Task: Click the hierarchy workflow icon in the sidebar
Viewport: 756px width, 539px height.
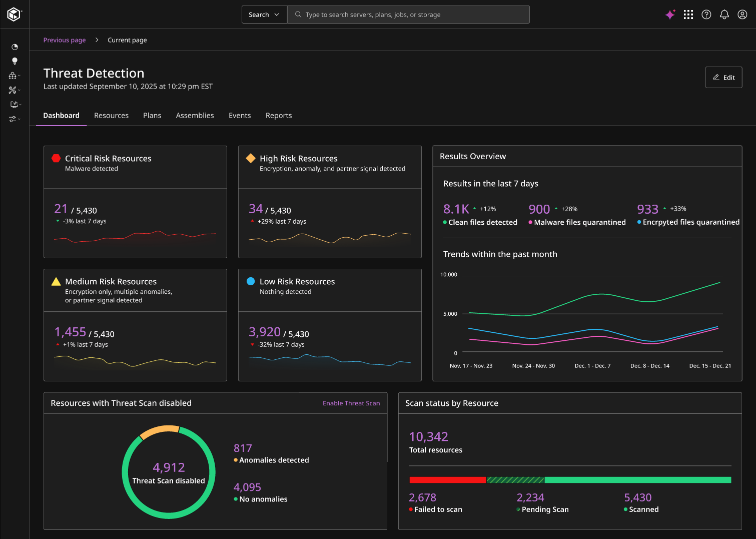Action: (x=13, y=76)
